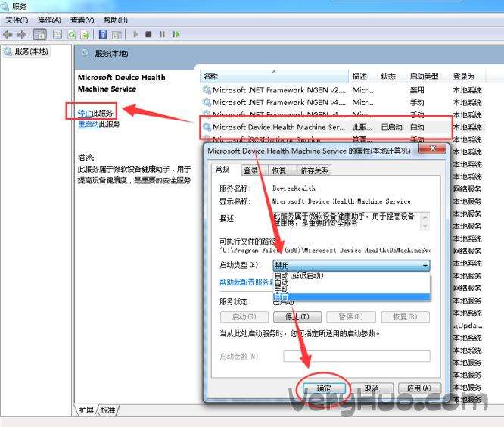This screenshot has height=427, width=504.
Task: Switch to the 扩展 bottom tab
Action: (86, 410)
